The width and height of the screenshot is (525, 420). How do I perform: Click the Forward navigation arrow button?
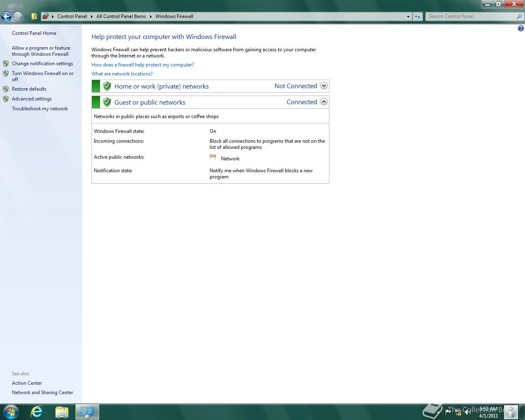click(x=18, y=16)
